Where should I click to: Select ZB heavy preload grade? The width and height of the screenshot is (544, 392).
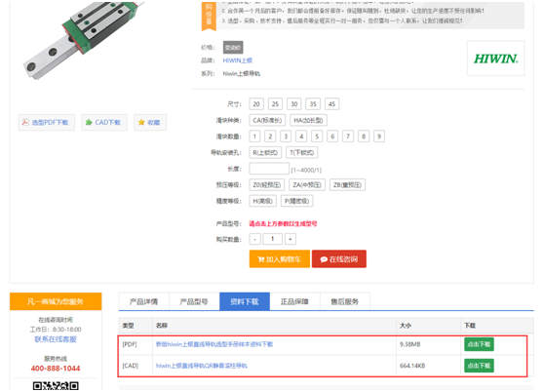coord(348,185)
